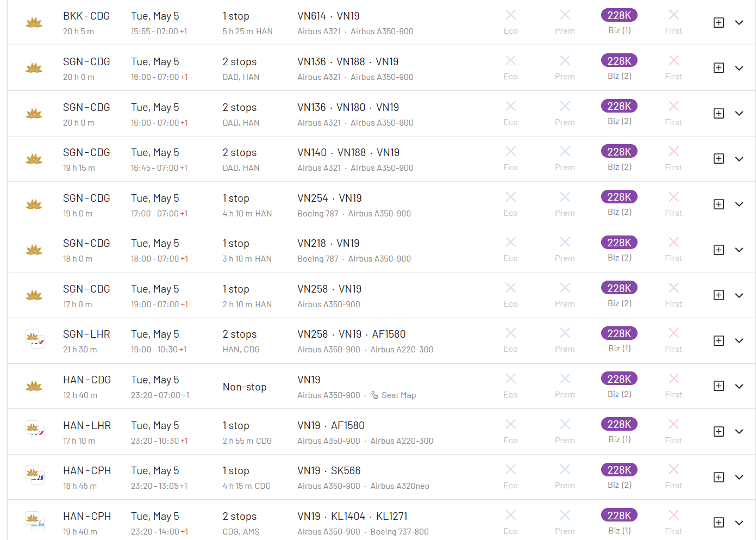The width and height of the screenshot is (756, 540).
Task: Click the plus icon on BKK-CDG row
Action: point(718,22)
